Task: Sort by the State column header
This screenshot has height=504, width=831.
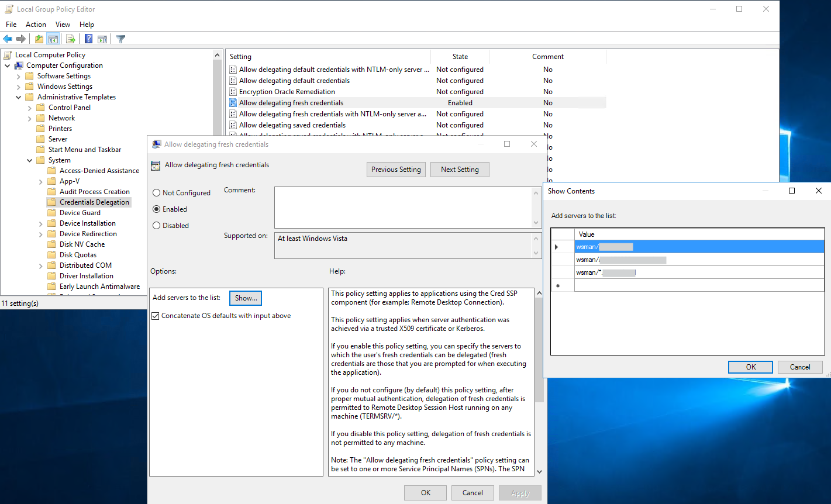Action: (x=460, y=57)
